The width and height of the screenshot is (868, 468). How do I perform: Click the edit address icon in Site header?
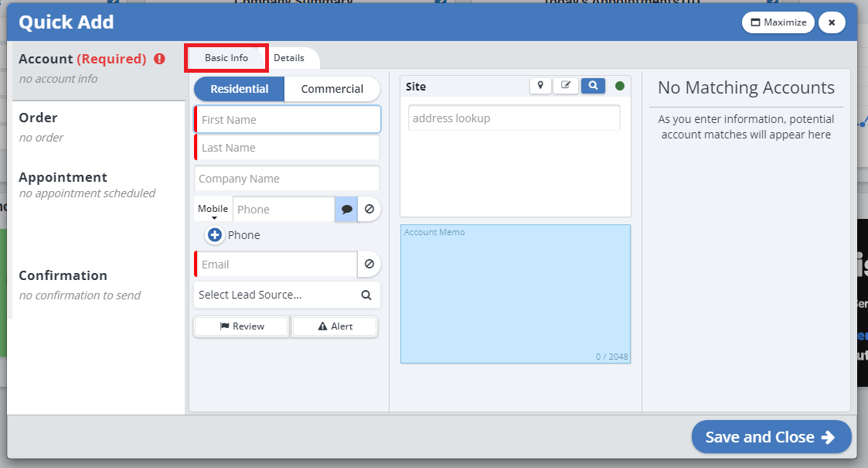pyautogui.click(x=566, y=86)
